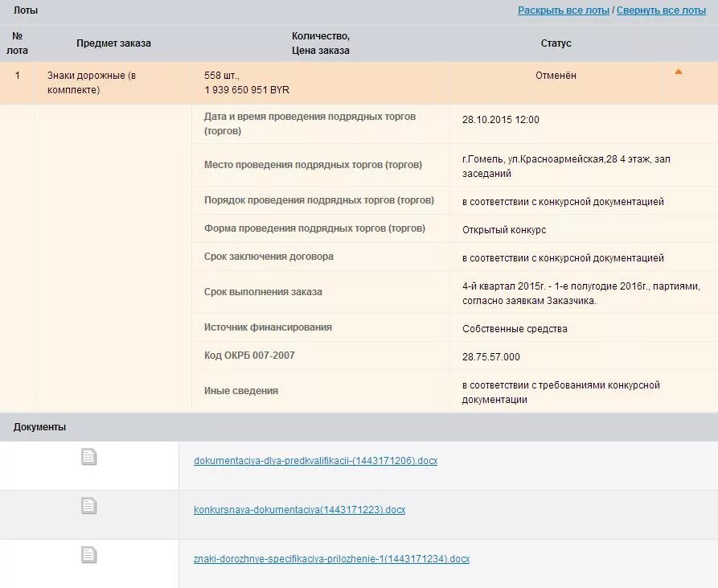Collapse lot 1 using orange triangle arrow
718x588 pixels.
click(x=678, y=72)
